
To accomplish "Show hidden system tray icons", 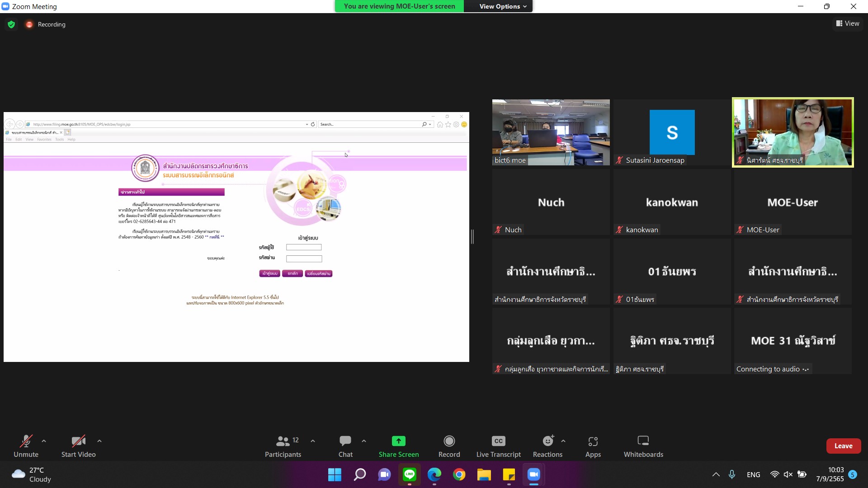I will 716,474.
